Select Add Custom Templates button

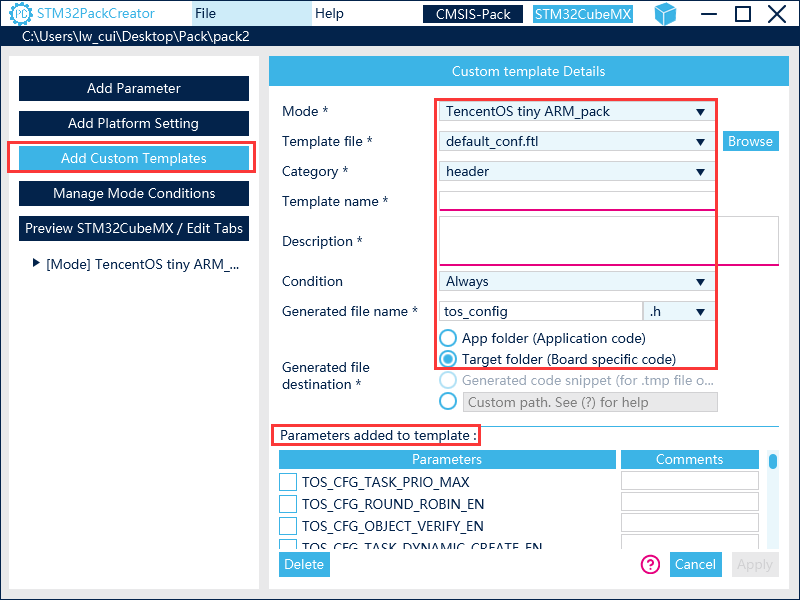[x=134, y=158]
